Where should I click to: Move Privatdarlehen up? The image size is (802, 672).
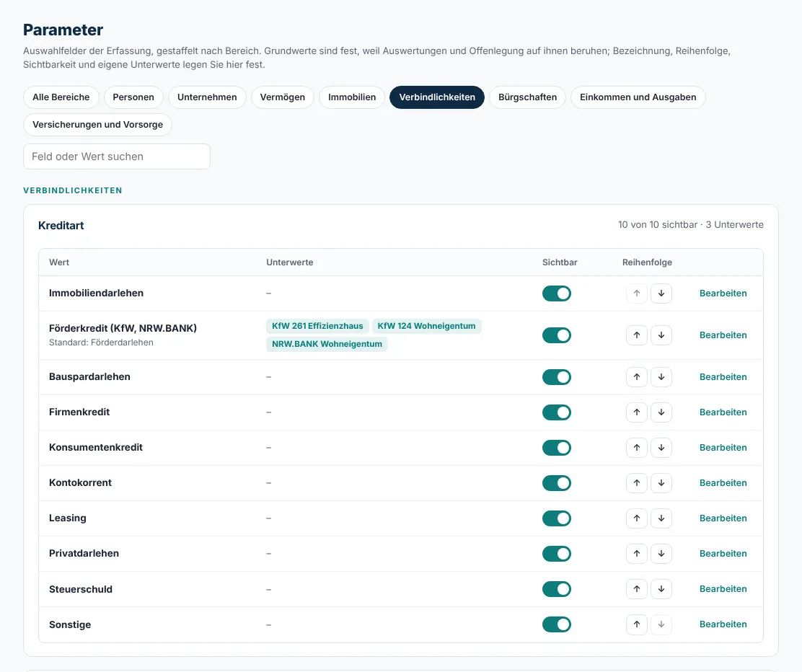[x=637, y=553]
